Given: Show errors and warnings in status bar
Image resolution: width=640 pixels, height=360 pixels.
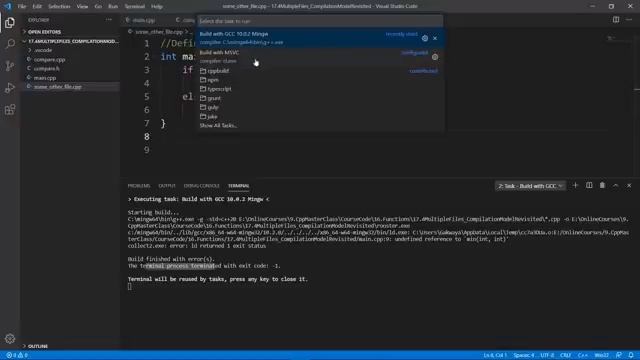Looking at the screenshot, I should click(x=17, y=355).
